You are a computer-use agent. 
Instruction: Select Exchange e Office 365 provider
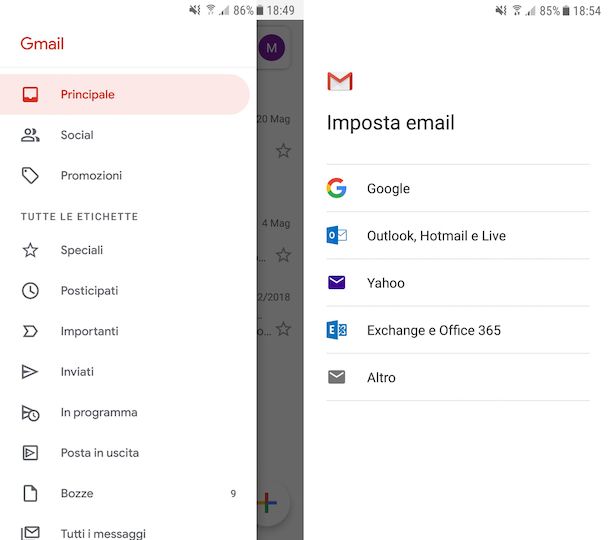pyautogui.click(x=458, y=330)
